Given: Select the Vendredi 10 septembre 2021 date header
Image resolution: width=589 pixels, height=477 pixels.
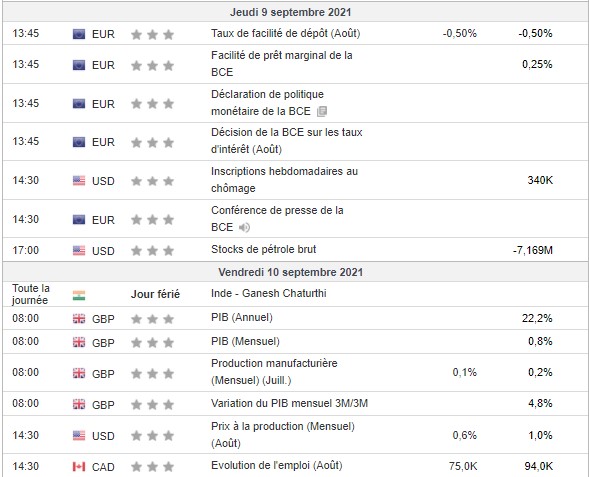Looking at the screenshot, I should (291, 272).
